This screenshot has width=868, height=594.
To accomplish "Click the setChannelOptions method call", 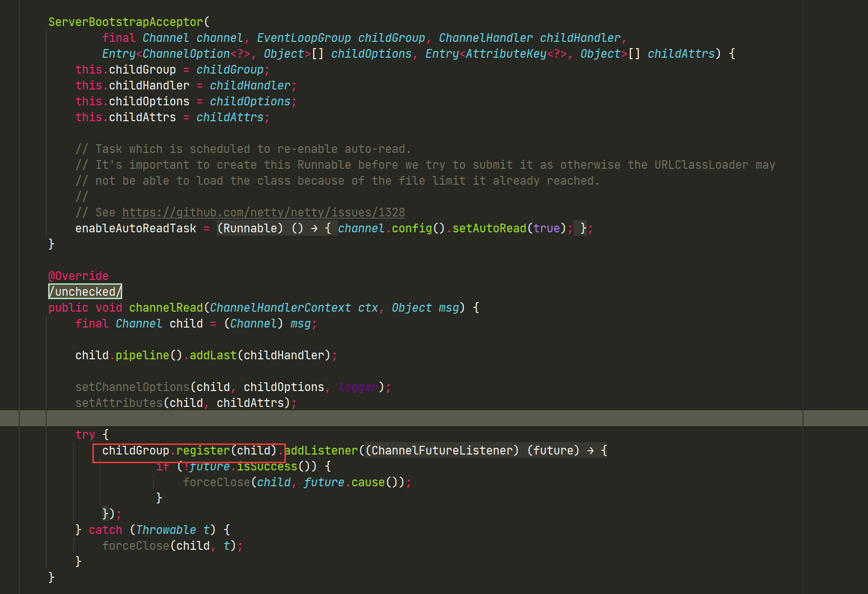I will (132, 387).
